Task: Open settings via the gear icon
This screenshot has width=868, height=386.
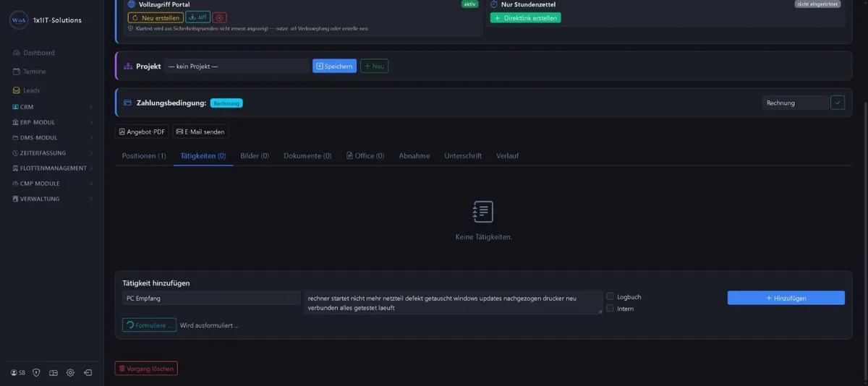Action: 70,373
